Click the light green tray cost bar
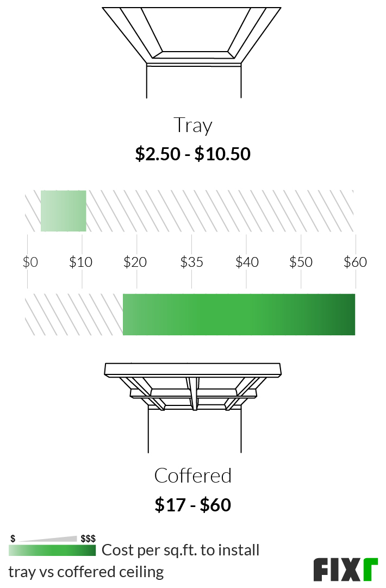The height and width of the screenshot is (588, 386). point(64,211)
